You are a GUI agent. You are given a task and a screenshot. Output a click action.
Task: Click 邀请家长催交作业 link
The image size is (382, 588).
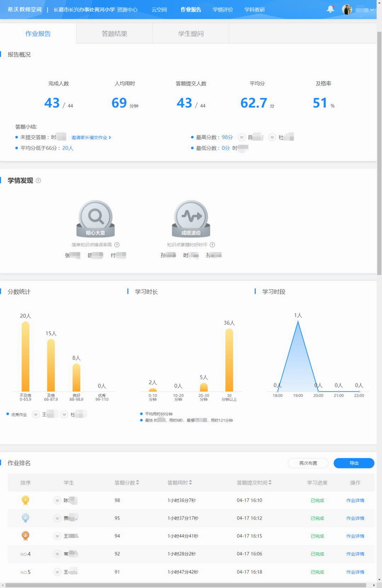click(91, 138)
